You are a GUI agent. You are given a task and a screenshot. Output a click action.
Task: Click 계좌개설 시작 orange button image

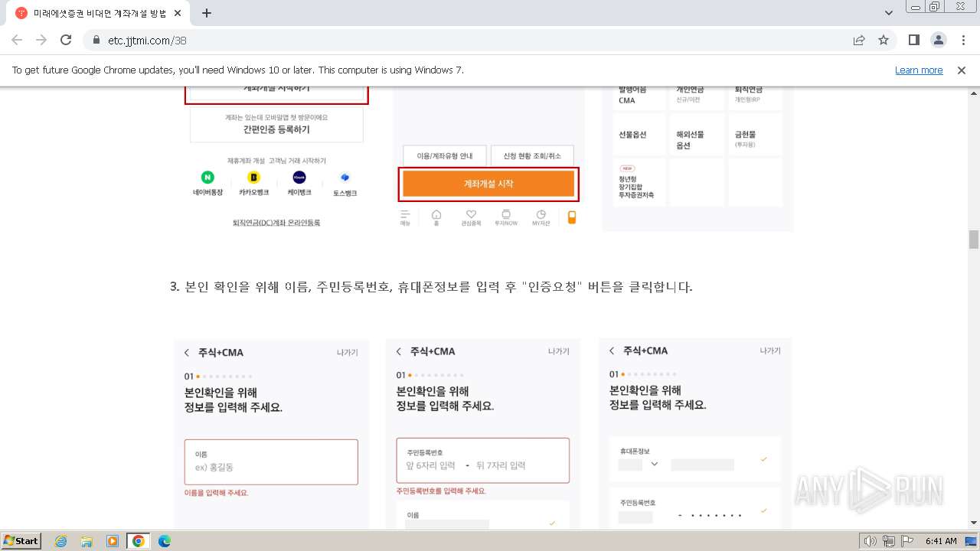coord(488,184)
